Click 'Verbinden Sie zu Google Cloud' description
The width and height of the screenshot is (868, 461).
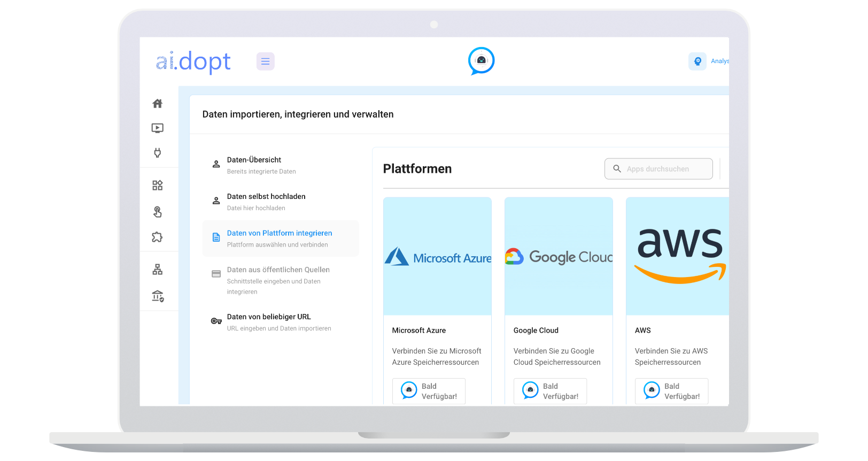tap(556, 357)
